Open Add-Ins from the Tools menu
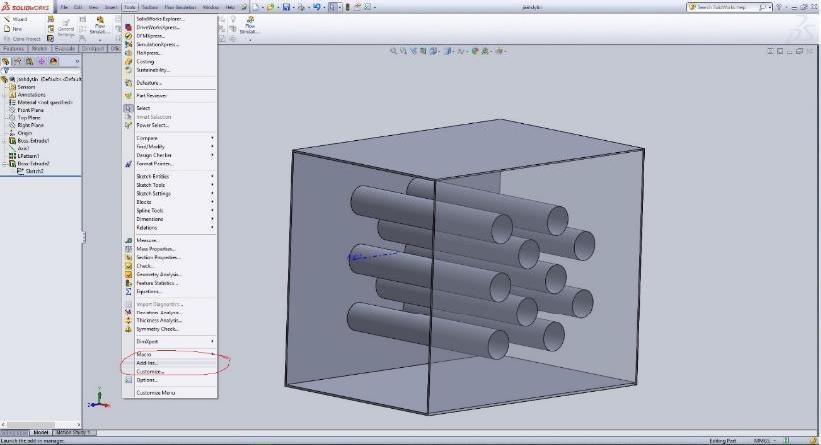 click(x=170, y=363)
